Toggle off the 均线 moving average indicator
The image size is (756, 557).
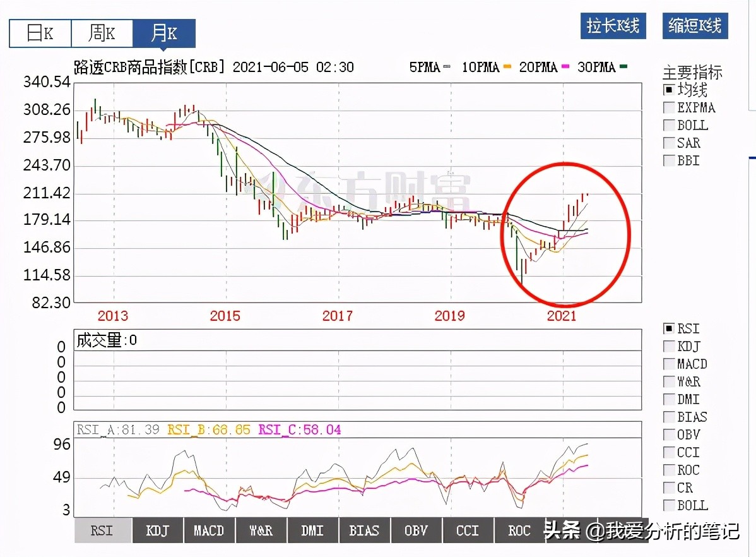click(x=668, y=89)
